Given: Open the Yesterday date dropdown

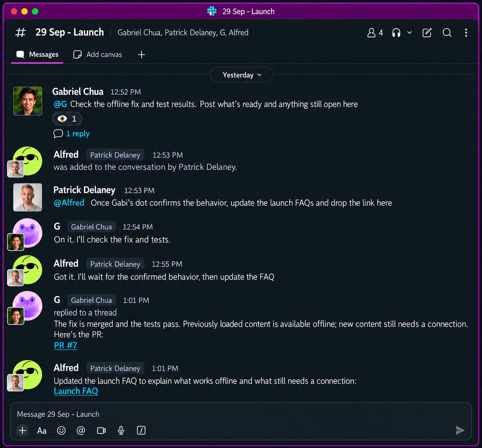Looking at the screenshot, I should point(242,75).
